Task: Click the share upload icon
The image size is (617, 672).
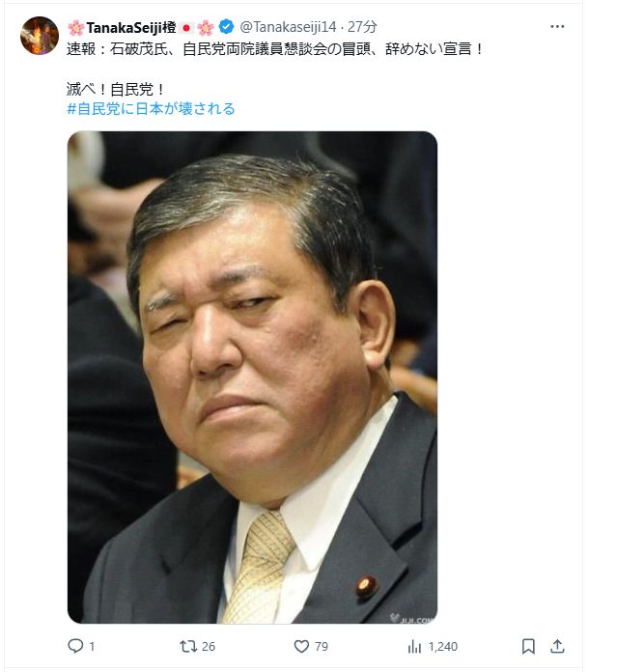Action: point(557,646)
